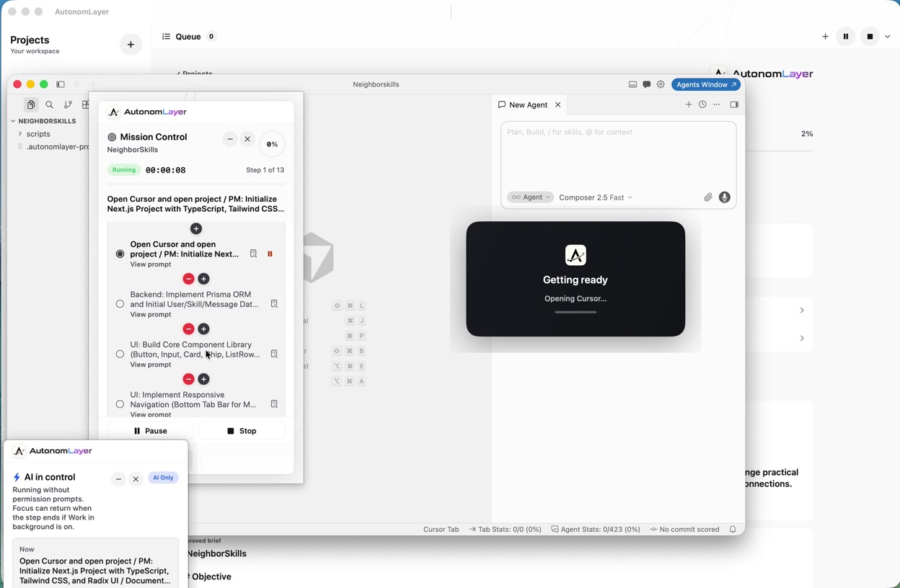Image resolution: width=900 pixels, height=588 pixels.
Task: Toggle the Cursor primary sidebar layout icon
Action: (61, 84)
